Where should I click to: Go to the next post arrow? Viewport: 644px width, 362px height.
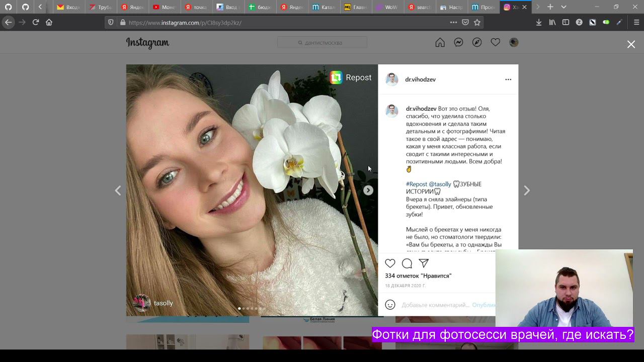pyautogui.click(x=527, y=191)
